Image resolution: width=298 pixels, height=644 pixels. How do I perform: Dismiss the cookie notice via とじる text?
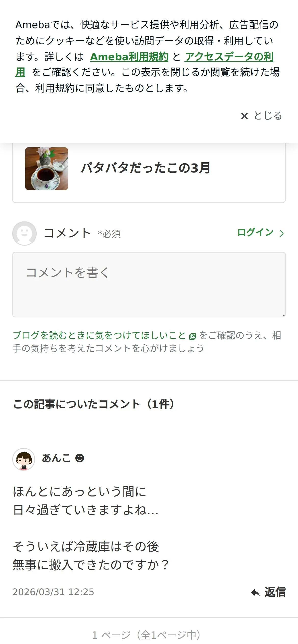click(x=268, y=116)
